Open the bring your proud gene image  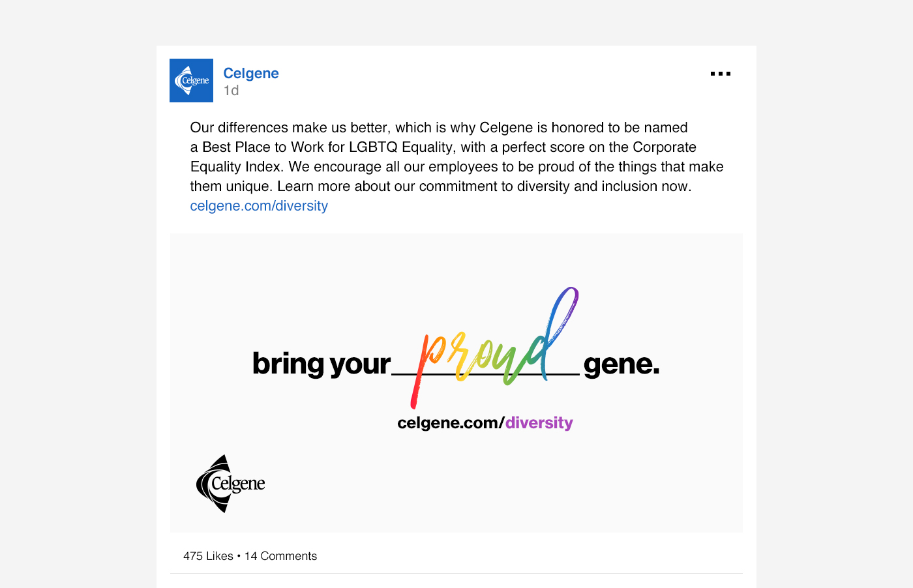point(456,383)
